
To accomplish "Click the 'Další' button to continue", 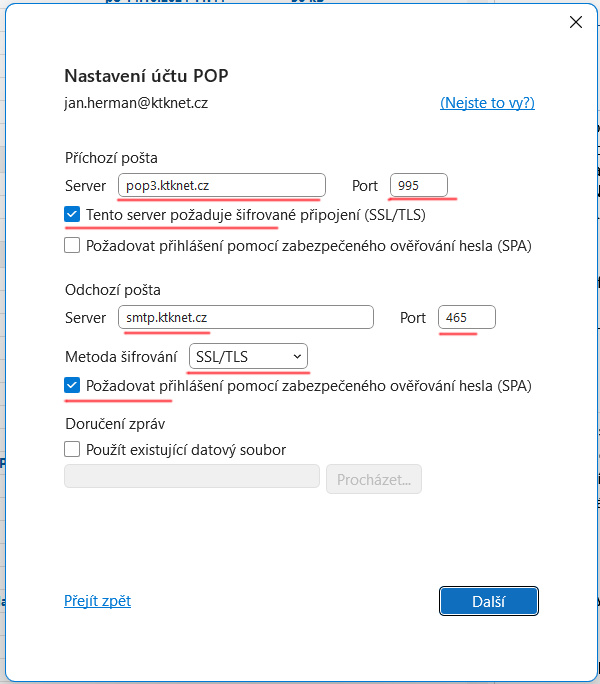I will 489,601.
